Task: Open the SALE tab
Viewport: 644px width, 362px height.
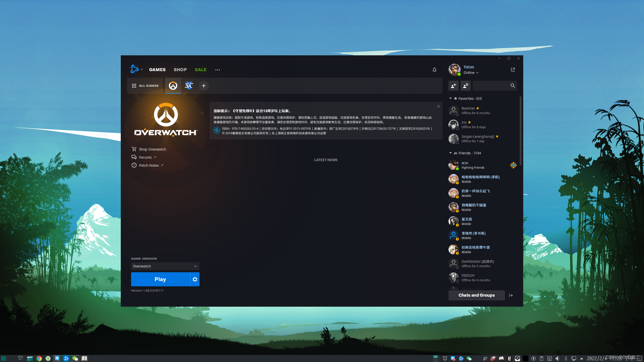Action: [x=200, y=70]
